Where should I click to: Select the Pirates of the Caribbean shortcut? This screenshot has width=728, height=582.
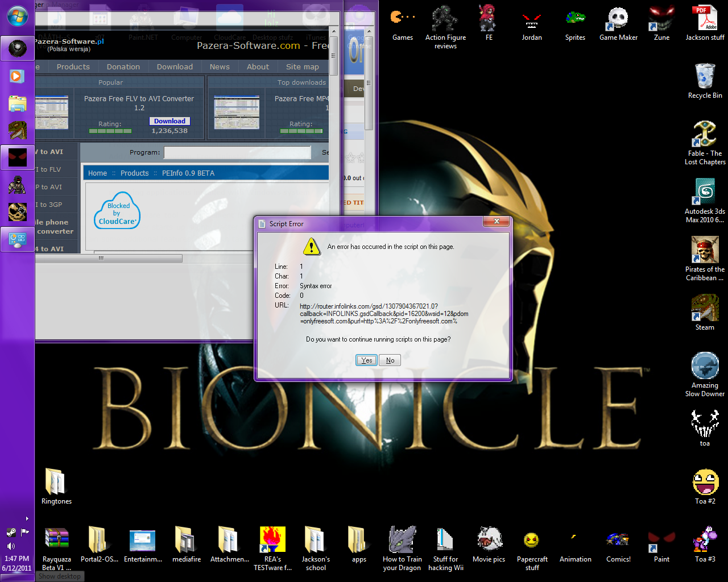point(705,259)
